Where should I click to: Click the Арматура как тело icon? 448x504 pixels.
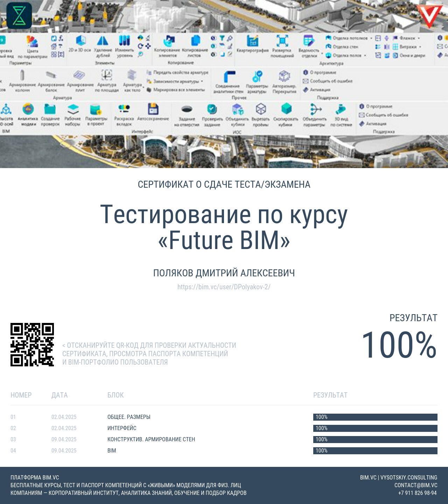(132, 75)
